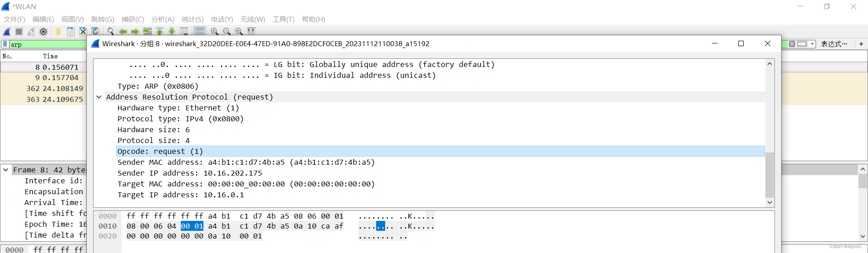
Task: Open capture options gear icon
Action: coord(43,32)
